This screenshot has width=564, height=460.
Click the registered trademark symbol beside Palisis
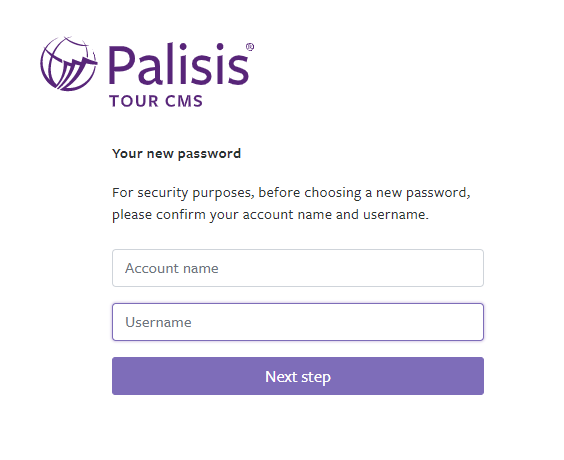click(x=250, y=47)
